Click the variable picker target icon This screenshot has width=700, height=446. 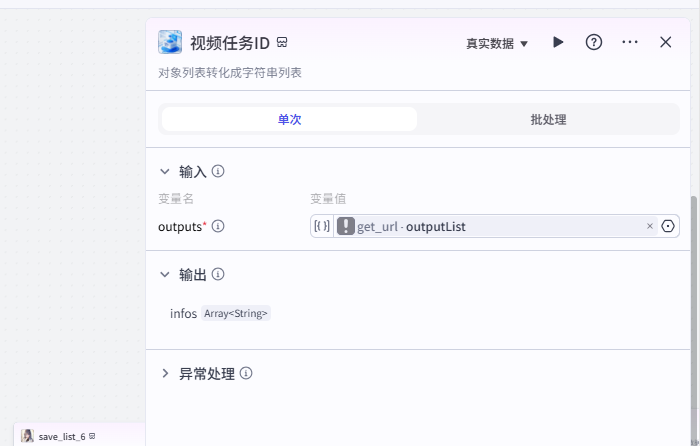tap(668, 226)
